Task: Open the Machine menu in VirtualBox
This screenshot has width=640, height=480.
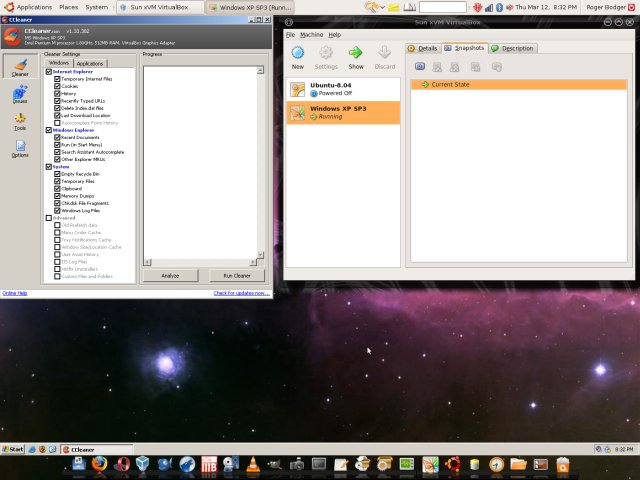Action: click(x=311, y=34)
